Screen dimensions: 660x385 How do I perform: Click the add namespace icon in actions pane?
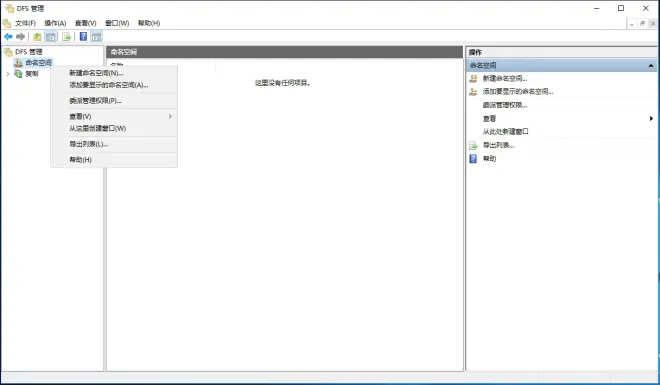473,91
